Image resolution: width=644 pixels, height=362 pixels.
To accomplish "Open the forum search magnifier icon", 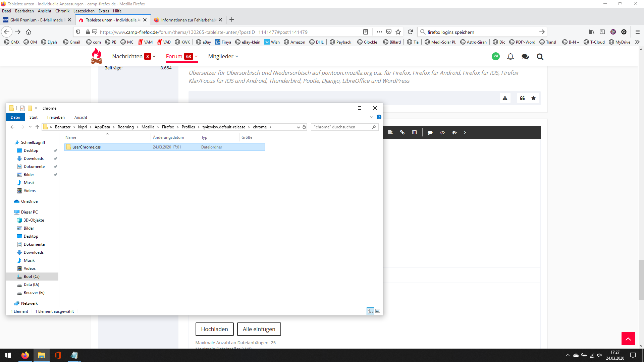I will coord(540,57).
